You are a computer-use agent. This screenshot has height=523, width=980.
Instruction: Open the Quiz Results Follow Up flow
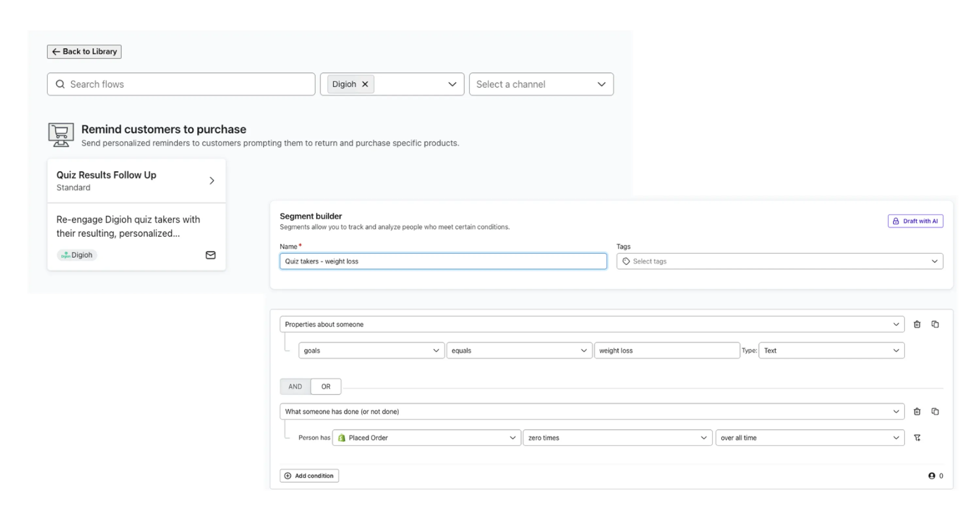[x=137, y=181]
